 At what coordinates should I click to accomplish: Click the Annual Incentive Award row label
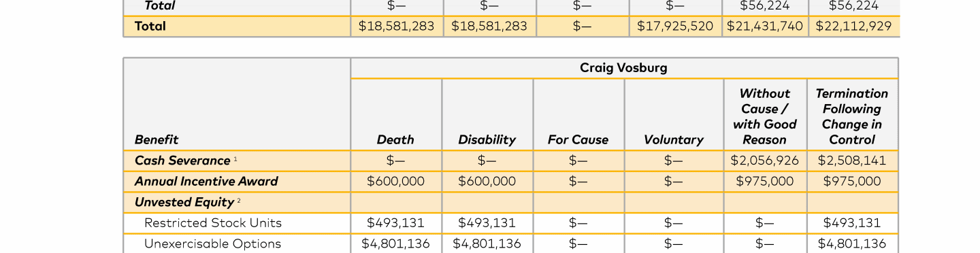coord(206,181)
